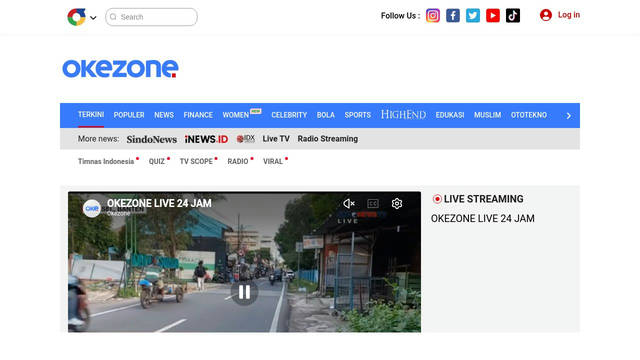This screenshot has width=640, height=360.
Task: Open the Okezone Twitter page
Action: 473,16
